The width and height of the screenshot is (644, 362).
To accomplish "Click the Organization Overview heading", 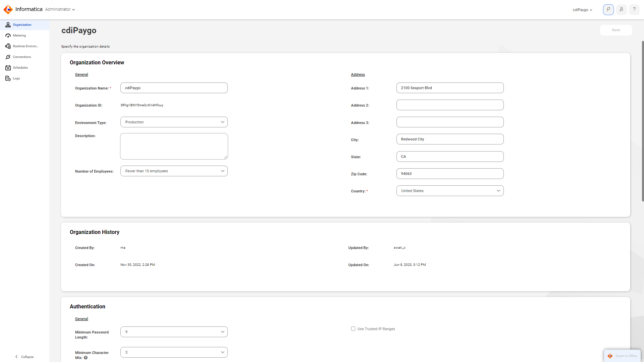I will (x=97, y=62).
